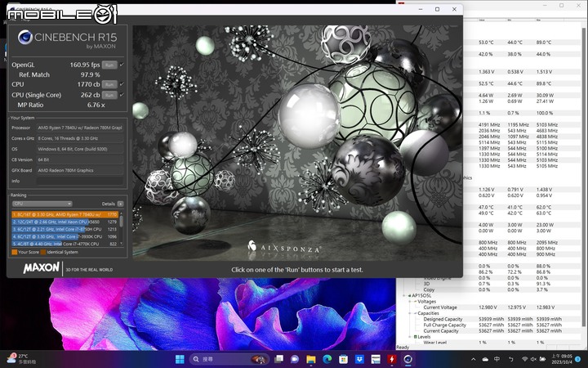Open File Explorer from the taskbar
588x368 pixels.
point(311,359)
